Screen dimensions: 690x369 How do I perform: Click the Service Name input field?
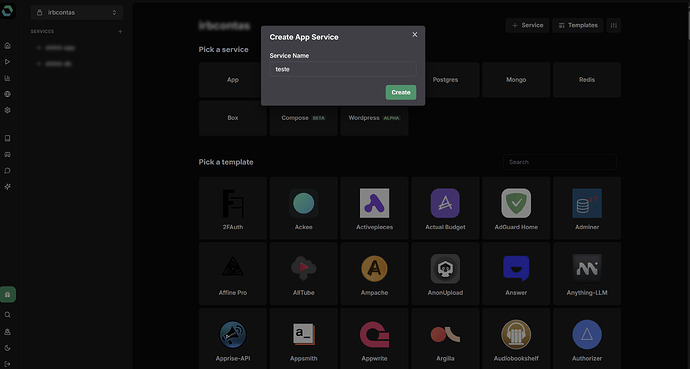tap(343, 69)
